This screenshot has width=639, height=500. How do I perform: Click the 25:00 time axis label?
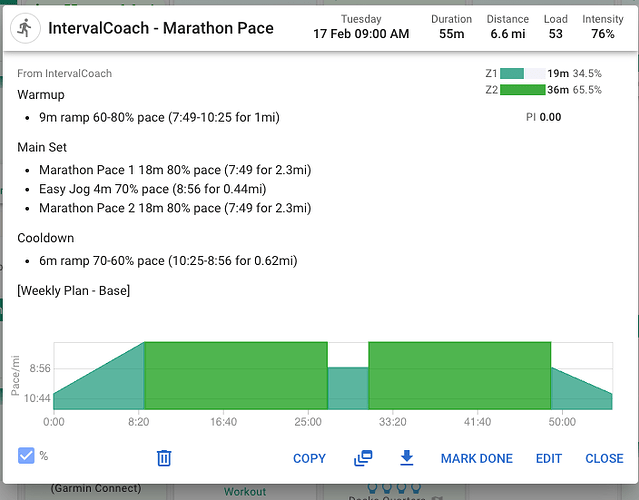click(x=308, y=422)
